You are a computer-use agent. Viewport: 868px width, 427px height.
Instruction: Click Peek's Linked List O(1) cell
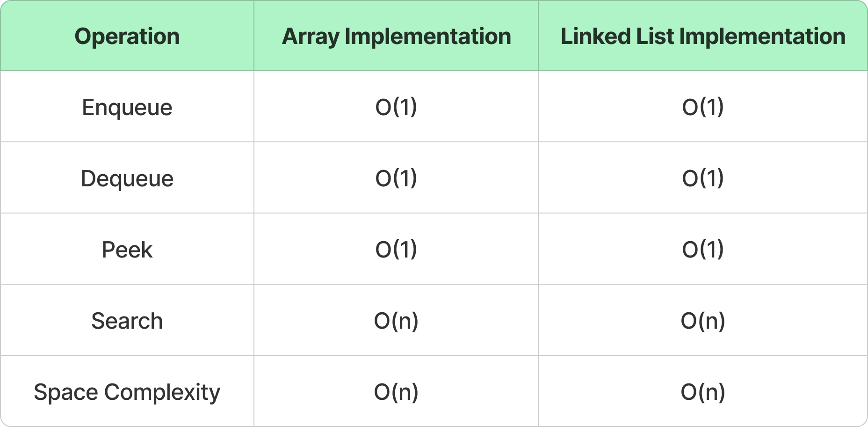(702, 250)
